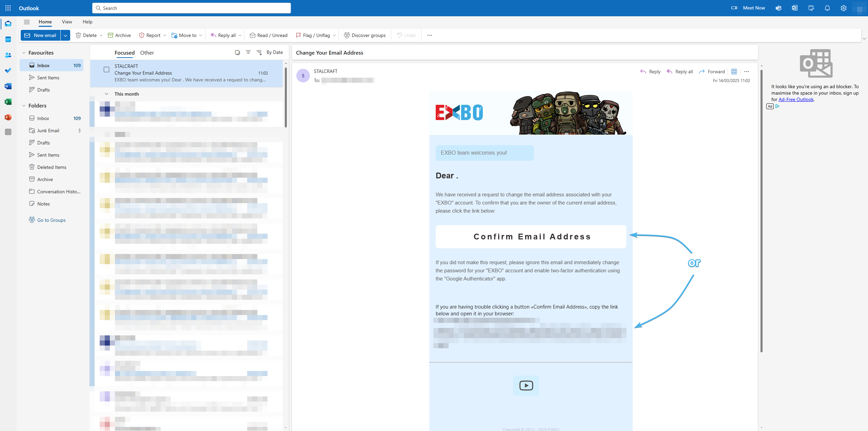Expand the Move to dropdown arrow

pos(201,35)
